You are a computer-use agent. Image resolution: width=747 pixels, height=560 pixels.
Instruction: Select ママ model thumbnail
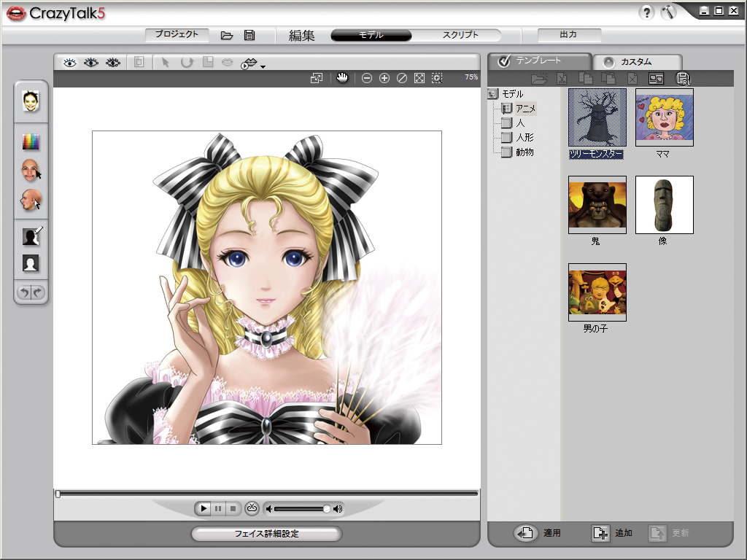[x=664, y=117]
